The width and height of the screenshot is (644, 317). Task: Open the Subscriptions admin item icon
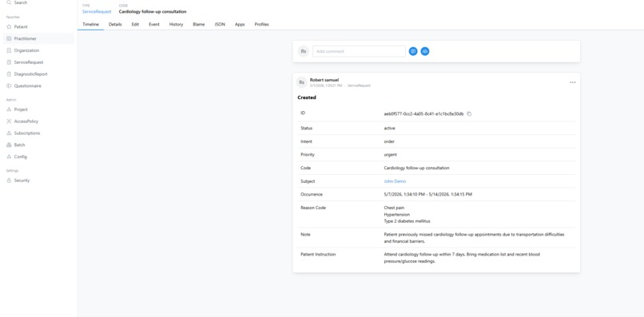pos(9,133)
